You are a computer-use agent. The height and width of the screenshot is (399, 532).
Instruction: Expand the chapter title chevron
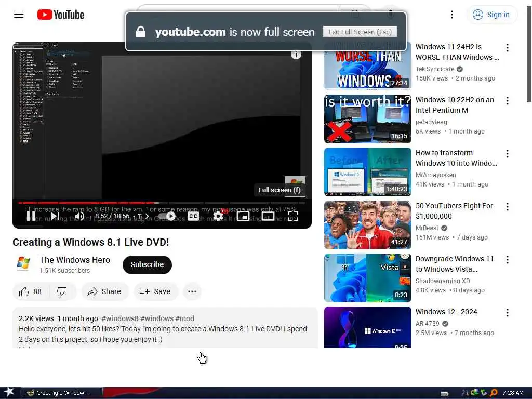pos(147,216)
